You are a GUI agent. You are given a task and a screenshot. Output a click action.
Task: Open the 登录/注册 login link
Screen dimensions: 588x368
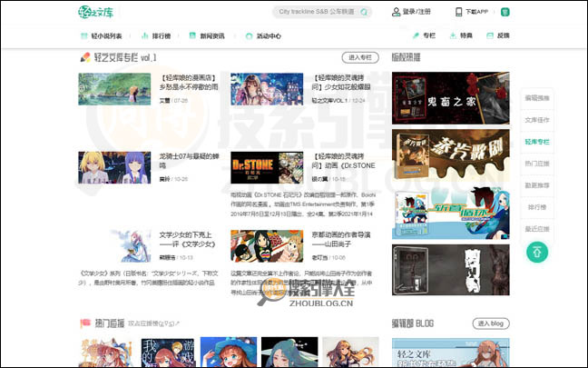coord(416,12)
